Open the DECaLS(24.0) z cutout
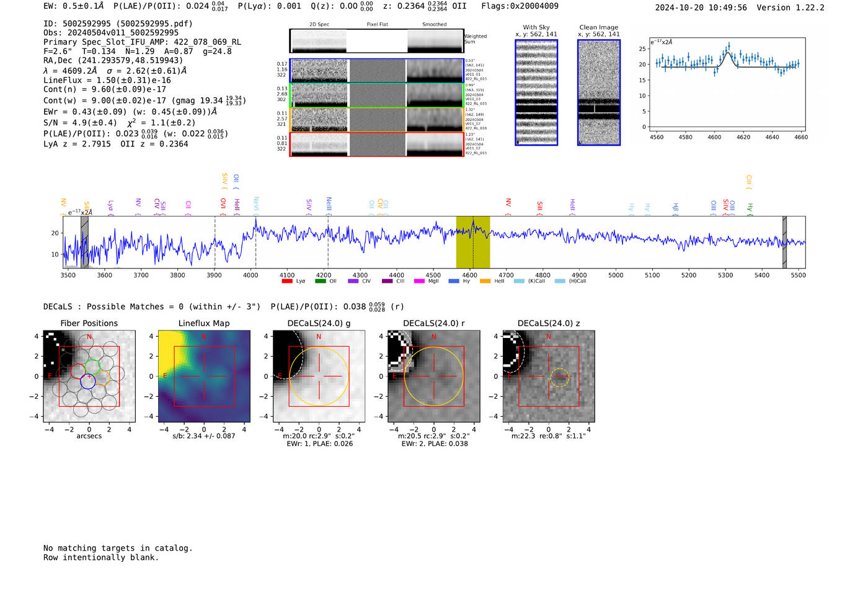Screen dimensions: 868x591 tap(548, 376)
